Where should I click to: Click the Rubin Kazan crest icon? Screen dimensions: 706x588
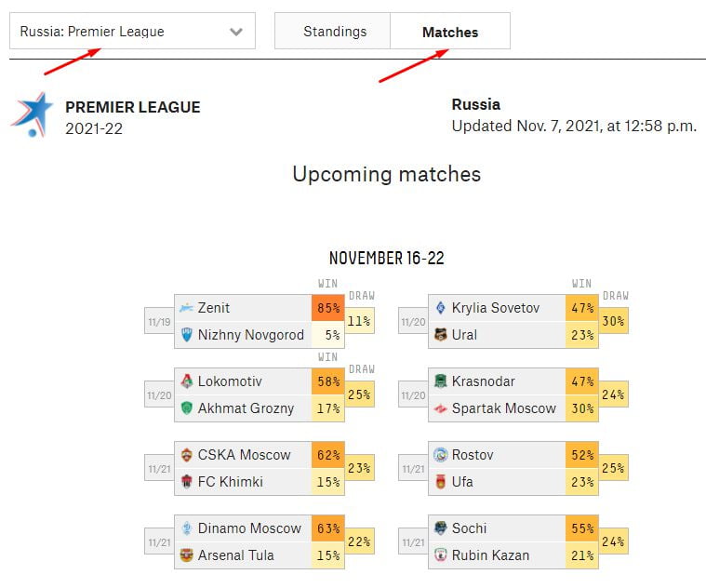(x=440, y=555)
